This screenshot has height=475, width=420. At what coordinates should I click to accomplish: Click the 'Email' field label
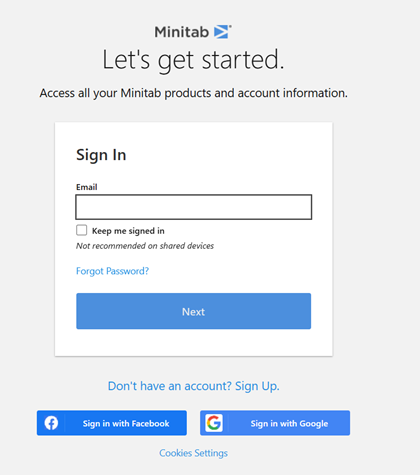87,187
